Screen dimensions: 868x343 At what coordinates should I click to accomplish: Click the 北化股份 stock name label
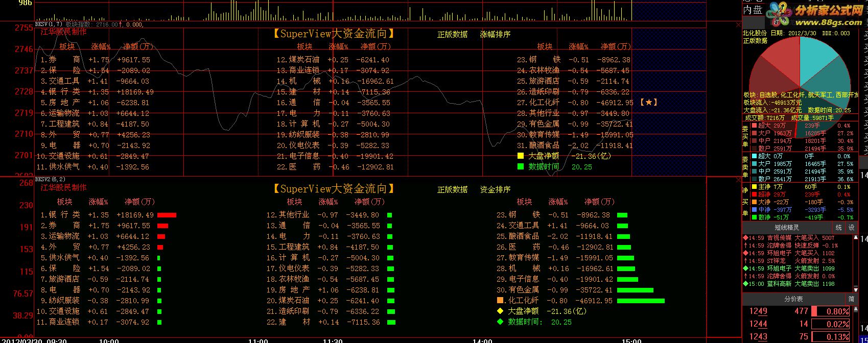click(755, 33)
